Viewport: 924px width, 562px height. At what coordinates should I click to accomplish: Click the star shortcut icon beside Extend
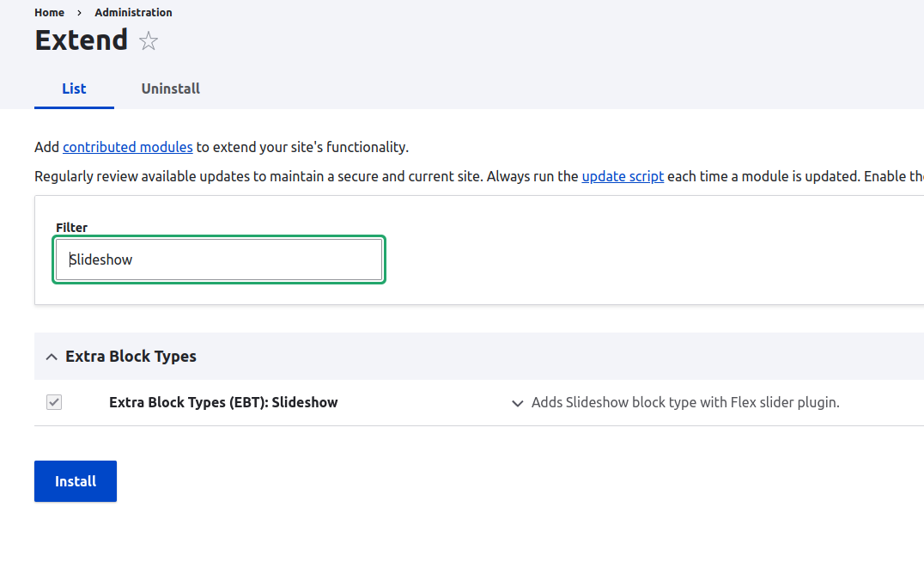149,41
